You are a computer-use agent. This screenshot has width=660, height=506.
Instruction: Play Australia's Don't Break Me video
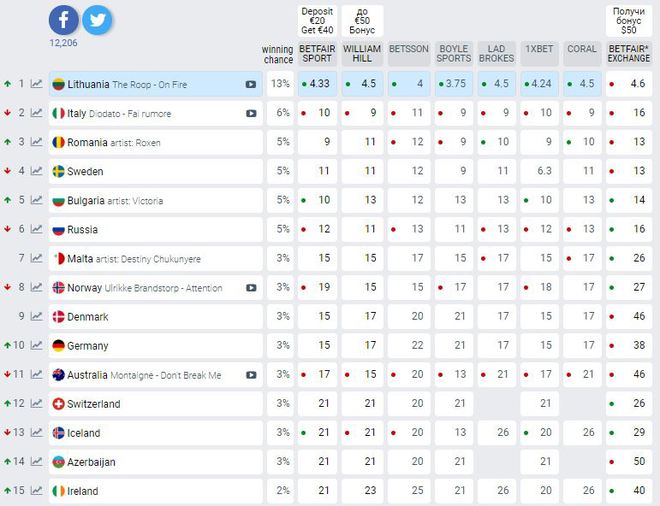[251, 375]
